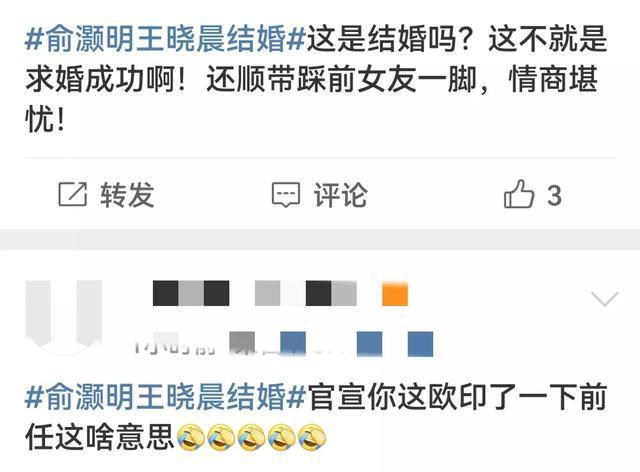640x472 pixels.
Task: Tap the middle laughing-crying emoji
Action: pos(251,437)
